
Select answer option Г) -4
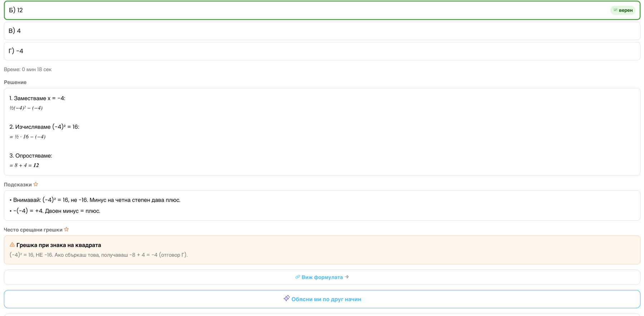(x=322, y=51)
